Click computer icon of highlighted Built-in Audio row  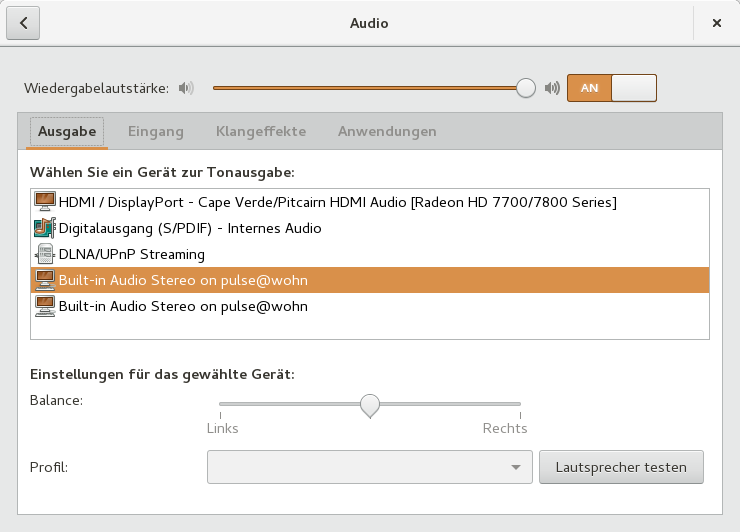(45, 280)
